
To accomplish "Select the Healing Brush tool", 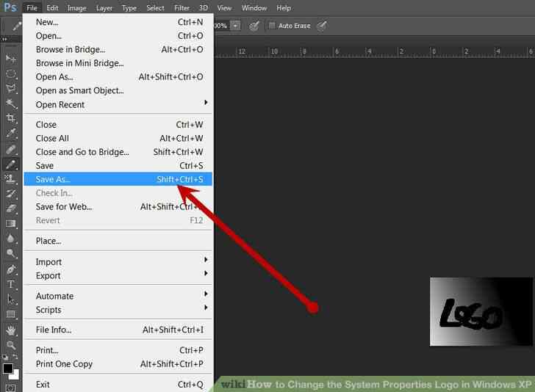I will pyautogui.click(x=11, y=149).
